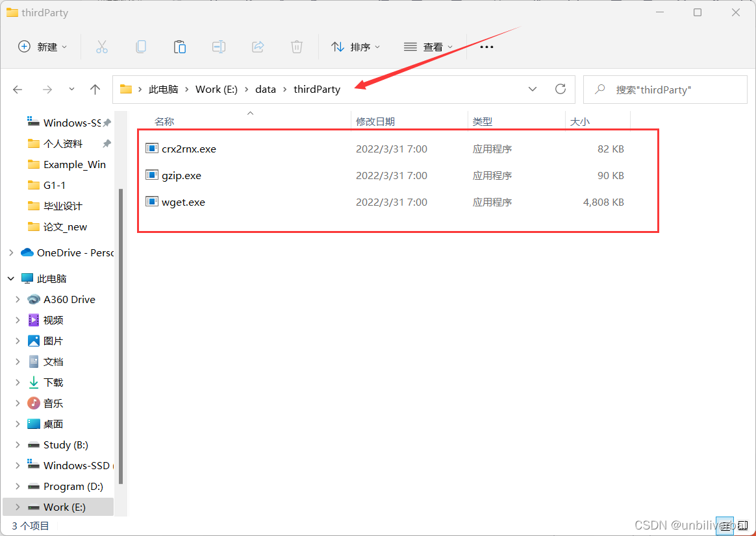Open 个人资料 folder in sidebar

[63, 143]
